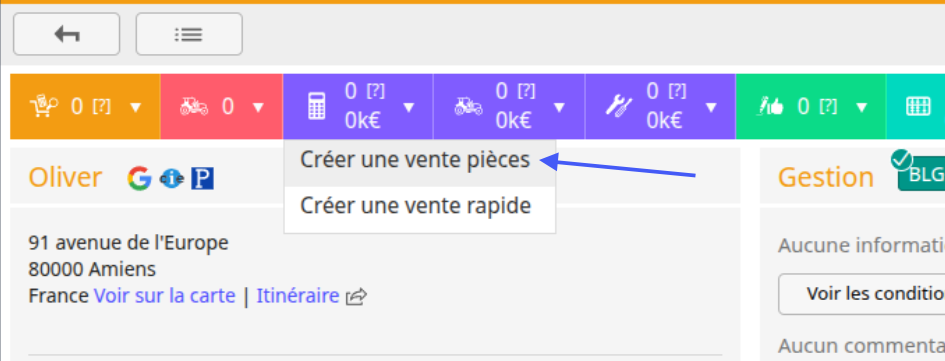This screenshot has width=945, height=361.
Task: Click the help [?] mark in orange tile
Action: pyautogui.click(x=101, y=107)
